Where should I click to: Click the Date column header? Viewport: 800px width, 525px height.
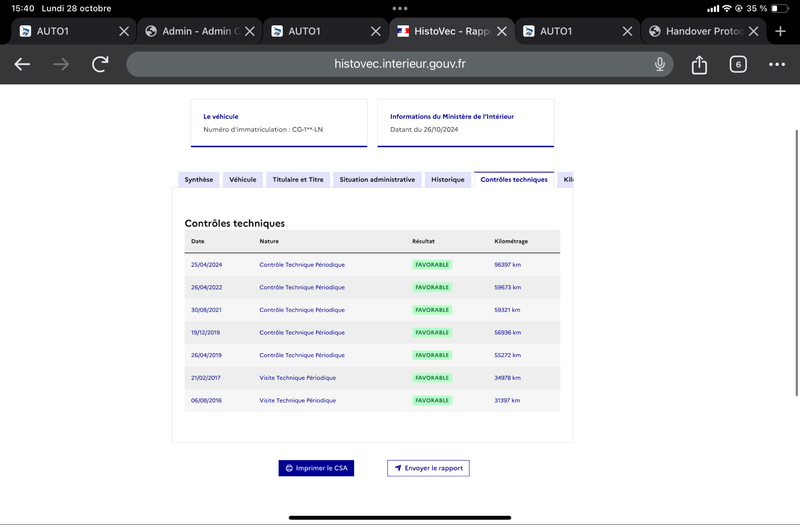point(197,241)
